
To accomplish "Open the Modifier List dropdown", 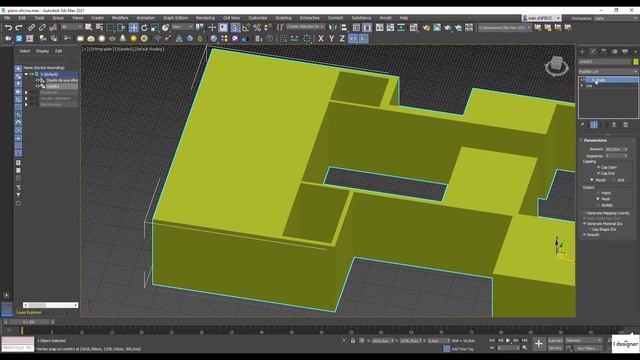I will pos(608,71).
